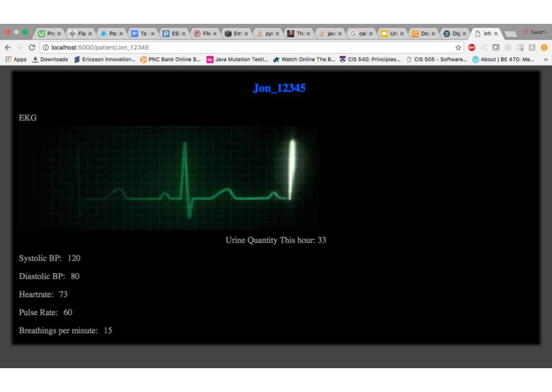
Task: View site information for localhost
Action: [46, 48]
